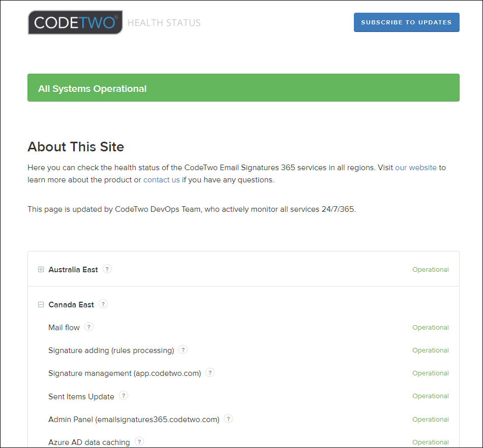Subscribe to updates button
Viewport: 483px width, 448px height.
406,22
